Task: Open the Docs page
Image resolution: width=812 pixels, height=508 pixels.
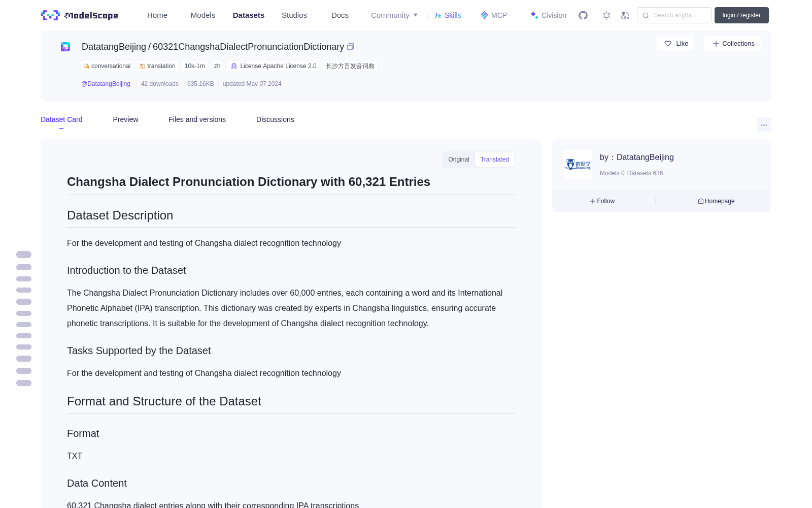Action: coord(340,15)
